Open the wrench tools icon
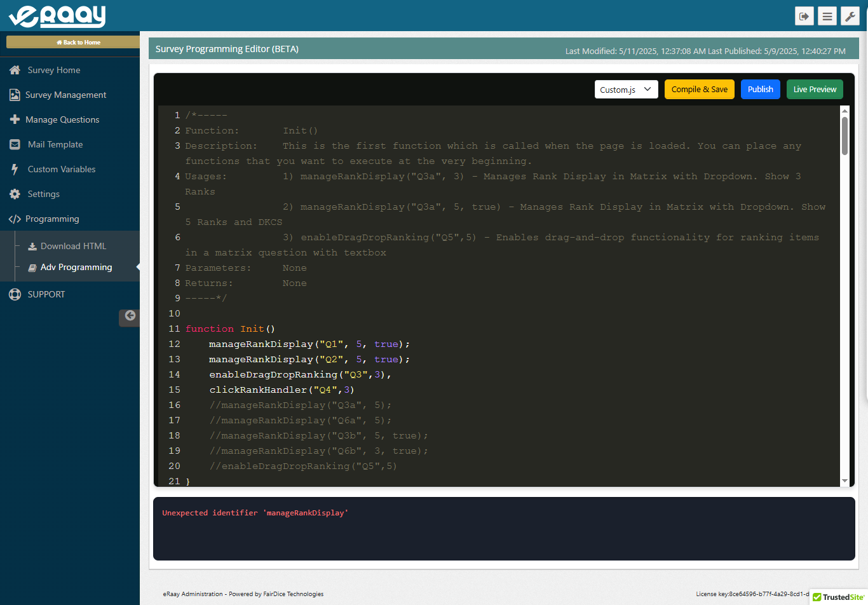 pos(850,16)
